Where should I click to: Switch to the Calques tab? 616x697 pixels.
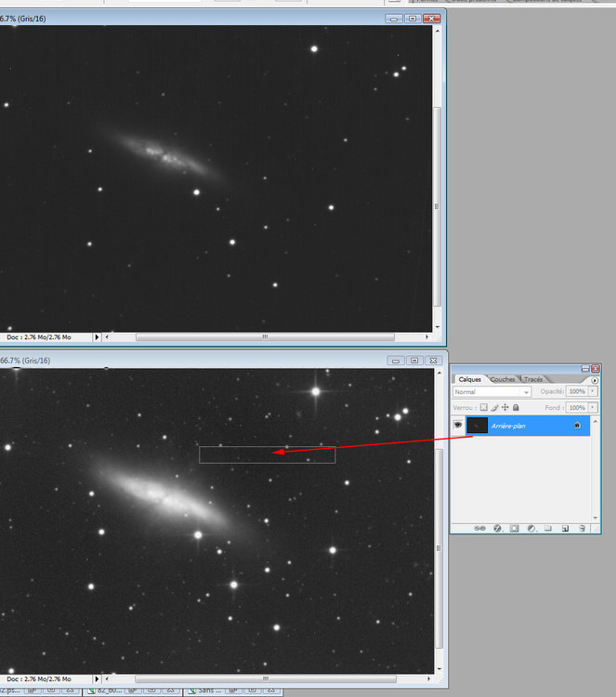[x=470, y=379]
